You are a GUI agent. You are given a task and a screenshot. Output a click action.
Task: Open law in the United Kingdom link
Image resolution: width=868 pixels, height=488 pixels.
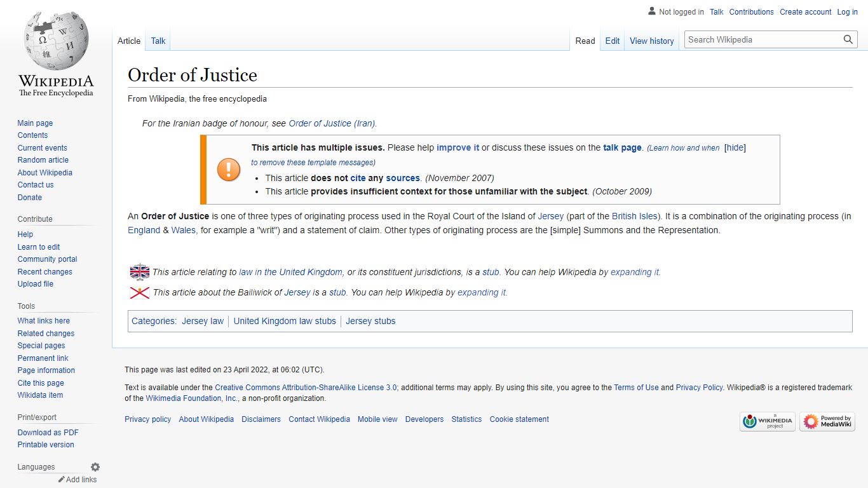(290, 272)
